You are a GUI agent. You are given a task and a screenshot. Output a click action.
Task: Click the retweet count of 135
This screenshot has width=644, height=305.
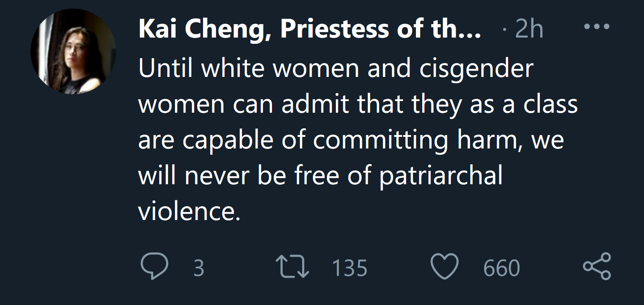(x=349, y=268)
